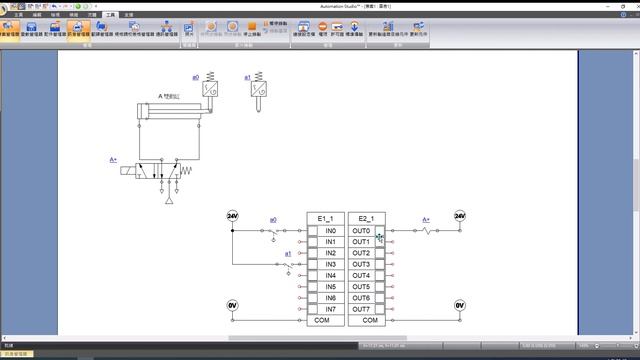Click the horizontal scrollbar thumb
The height and width of the screenshot is (360, 640).
tap(317, 338)
